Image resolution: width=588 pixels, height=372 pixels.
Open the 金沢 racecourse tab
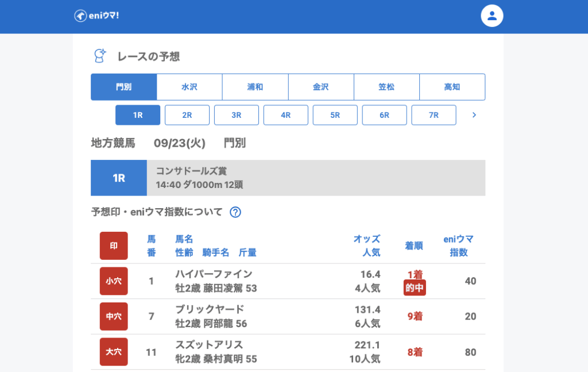[x=320, y=87]
